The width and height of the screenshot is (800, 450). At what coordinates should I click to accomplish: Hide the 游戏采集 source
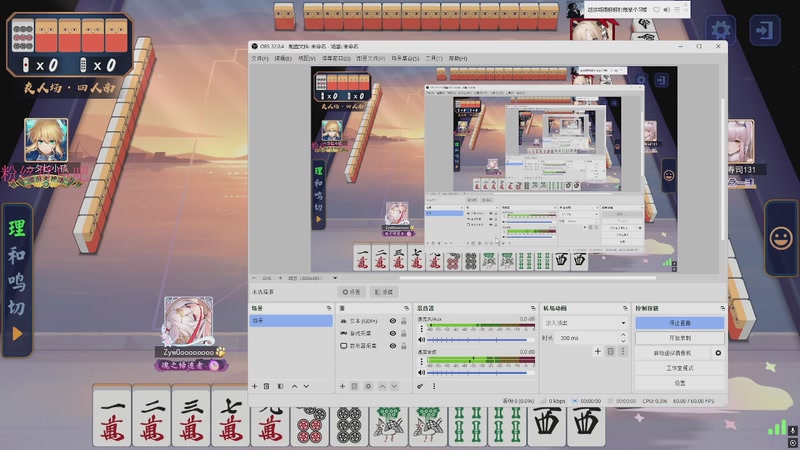coord(393,333)
